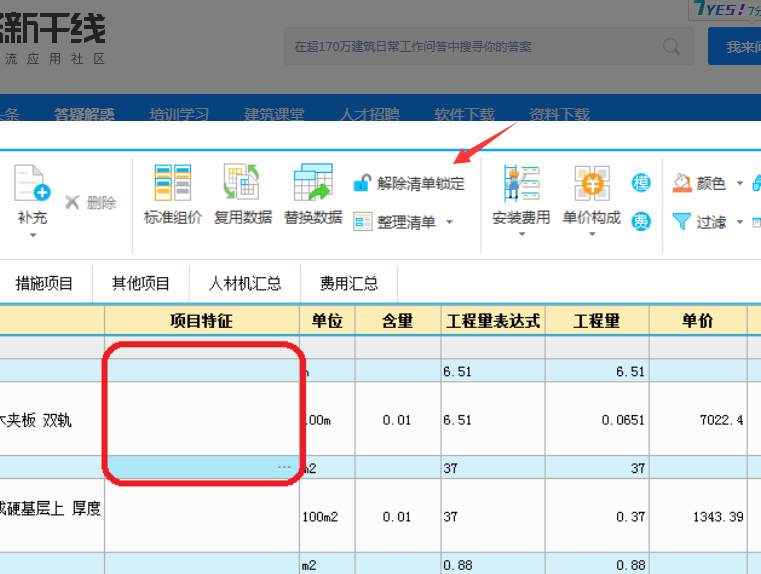This screenshot has height=574, width=761.
Task: Click the blue 我来 button at the top right
Action: [734, 47]
